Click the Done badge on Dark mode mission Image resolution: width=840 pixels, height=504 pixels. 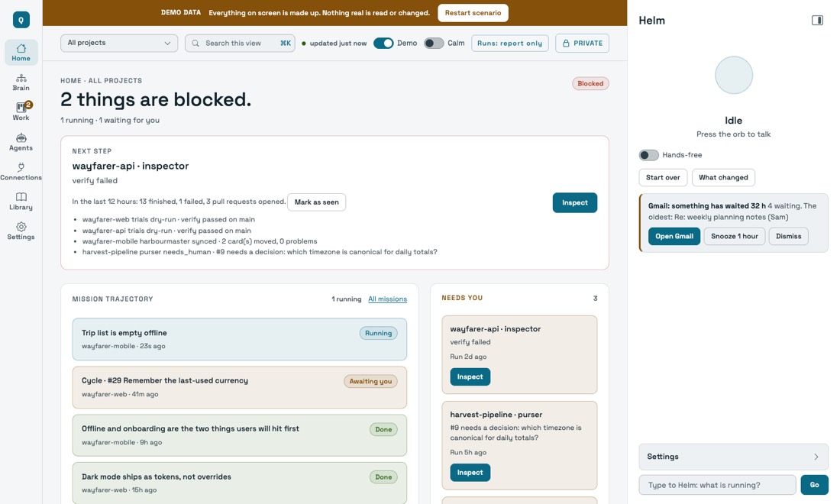click(383, 477)
